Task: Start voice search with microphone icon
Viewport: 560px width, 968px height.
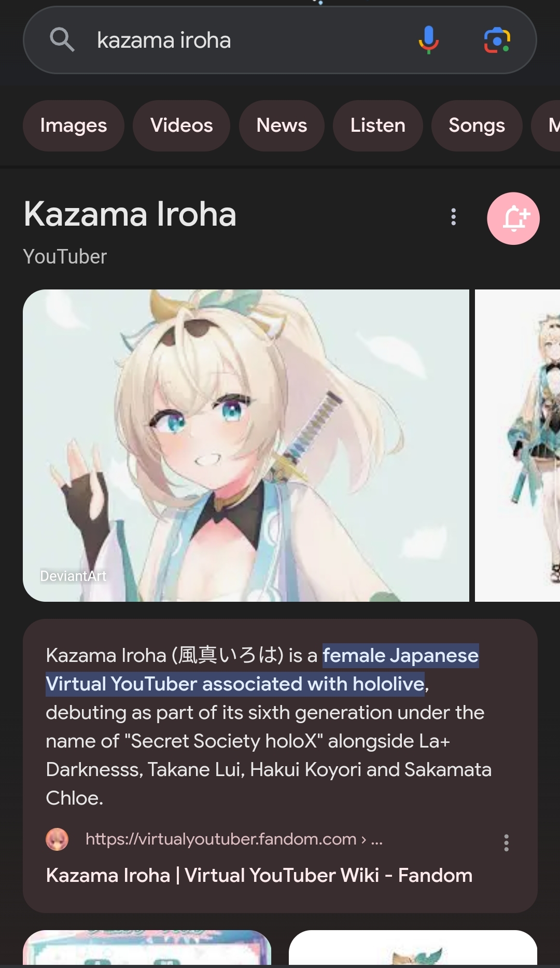Action: [429, 40]
